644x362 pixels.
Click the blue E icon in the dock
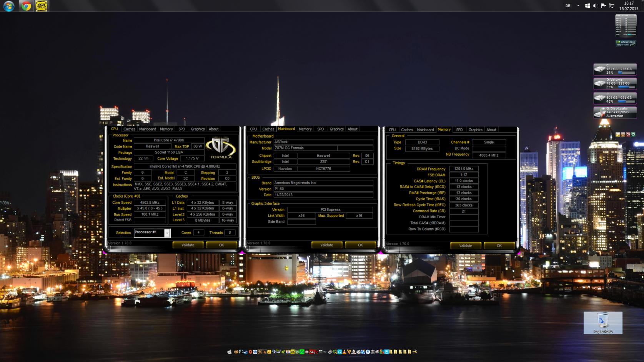pyautogui.click(x=386, y=352)
